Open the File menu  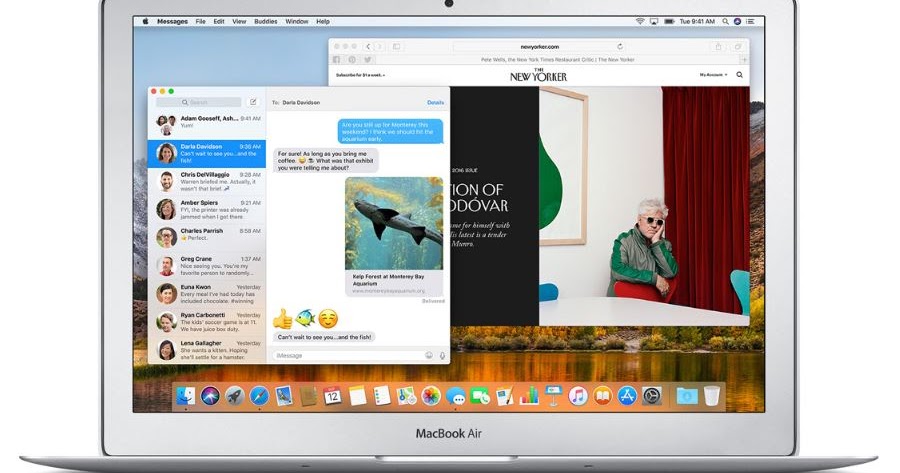pos(200,21)
